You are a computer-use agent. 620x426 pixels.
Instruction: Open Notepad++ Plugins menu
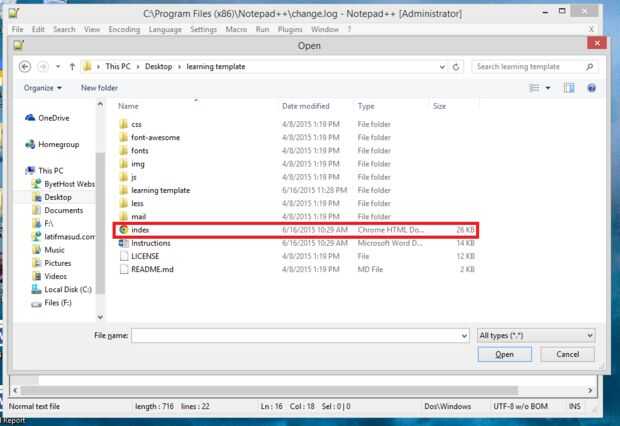click(x=290, y=29)
